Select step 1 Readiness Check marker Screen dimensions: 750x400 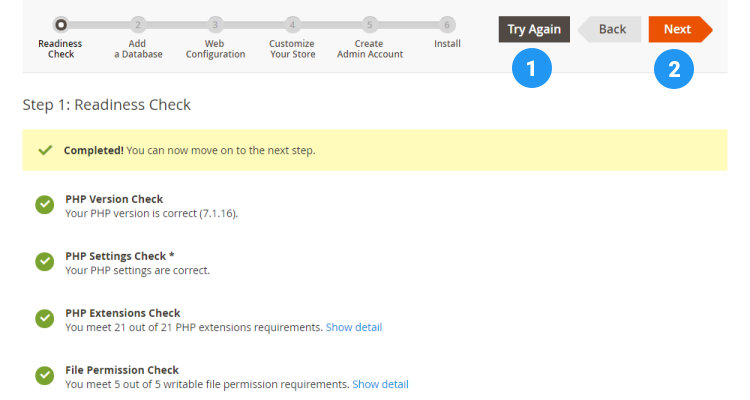60,24
